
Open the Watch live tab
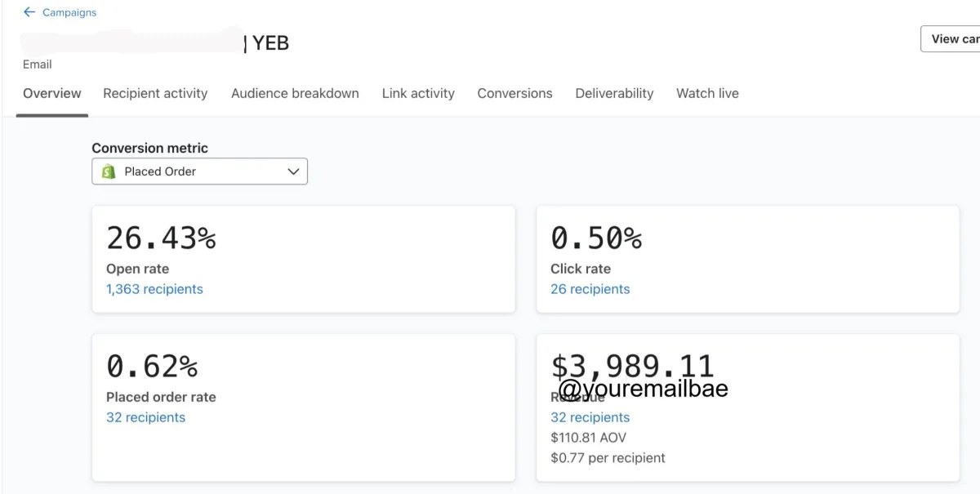707,93
